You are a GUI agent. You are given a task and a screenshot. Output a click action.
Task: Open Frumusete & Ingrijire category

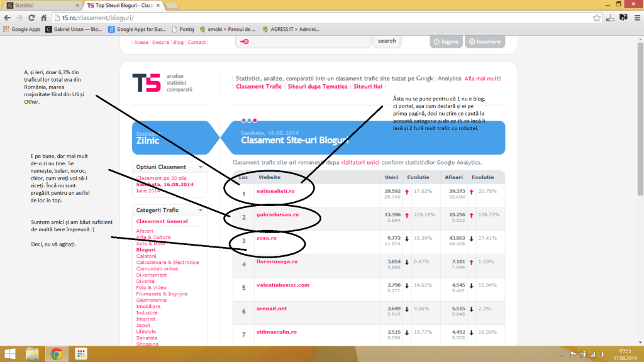[162, 294]
